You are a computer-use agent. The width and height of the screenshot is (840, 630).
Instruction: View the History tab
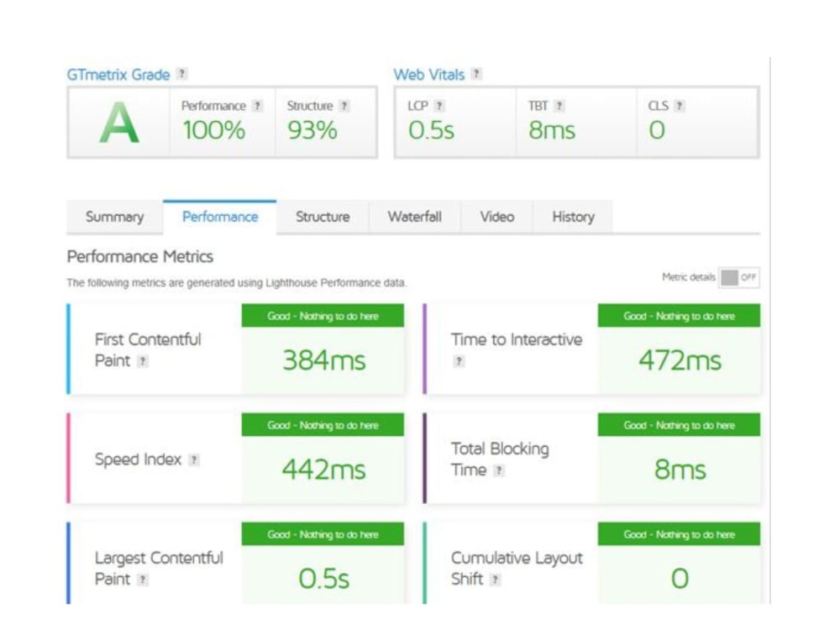pyautogui.click(x=573, y=217)
